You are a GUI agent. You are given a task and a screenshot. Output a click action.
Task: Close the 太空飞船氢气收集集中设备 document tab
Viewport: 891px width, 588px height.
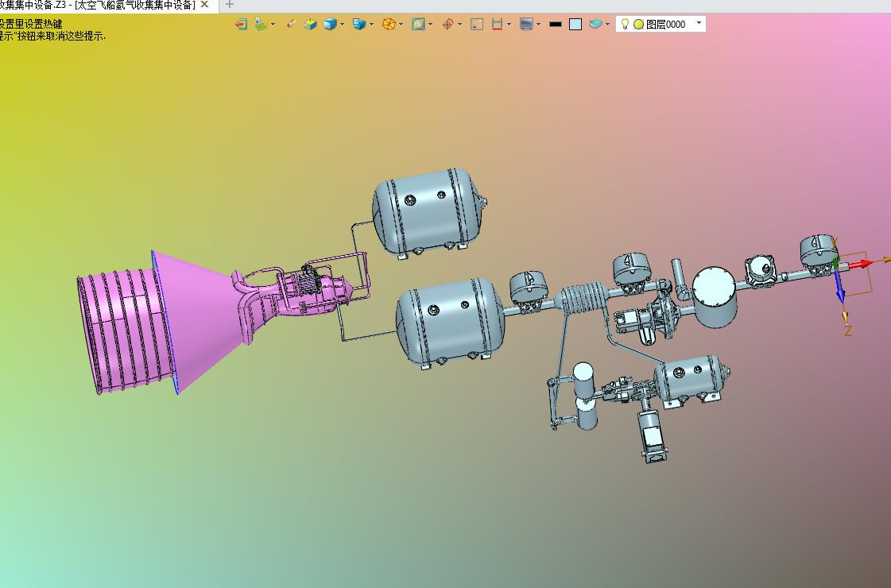(x=204, y=5)
